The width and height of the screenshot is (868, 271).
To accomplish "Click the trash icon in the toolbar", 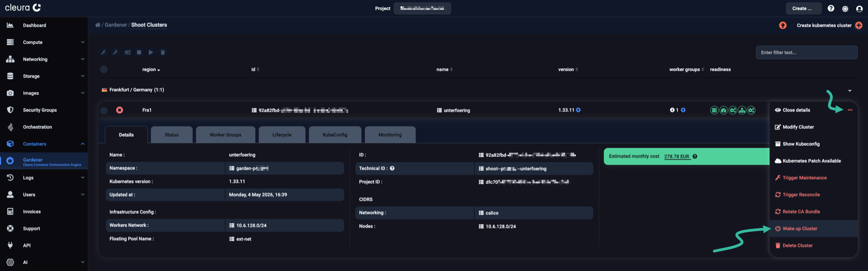I will 163,52.
